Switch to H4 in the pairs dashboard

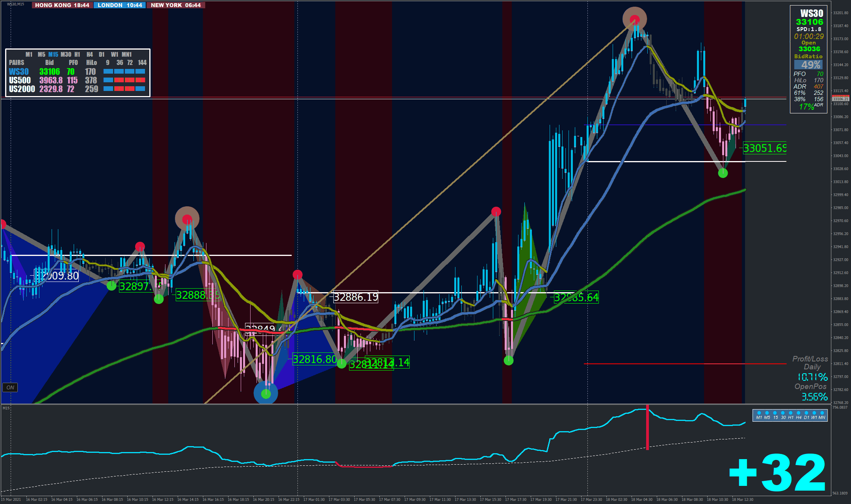(89, 54)
